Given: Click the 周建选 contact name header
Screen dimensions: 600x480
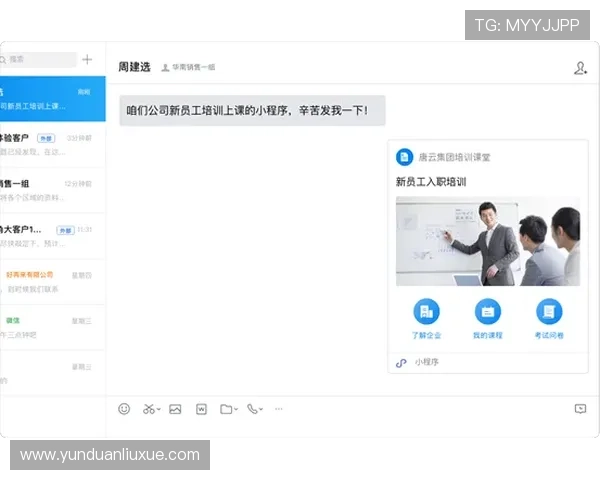Looking at the screenshot, I should 134,67.
